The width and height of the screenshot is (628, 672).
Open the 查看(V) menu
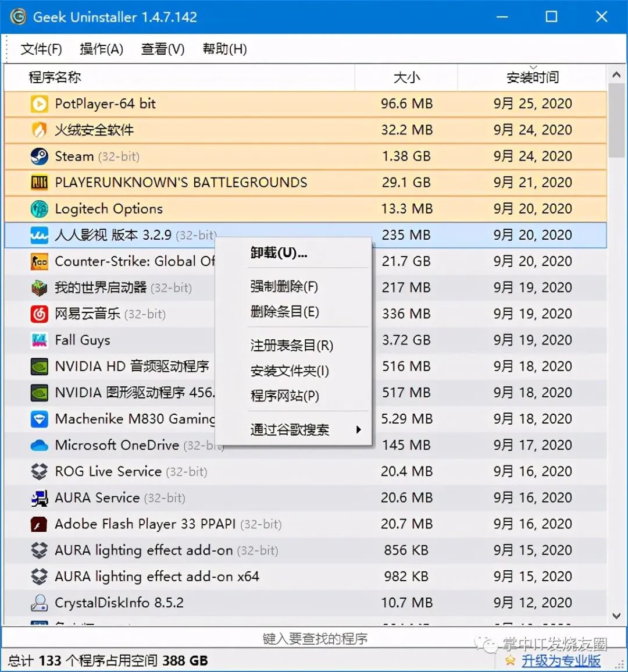point(163,49)
